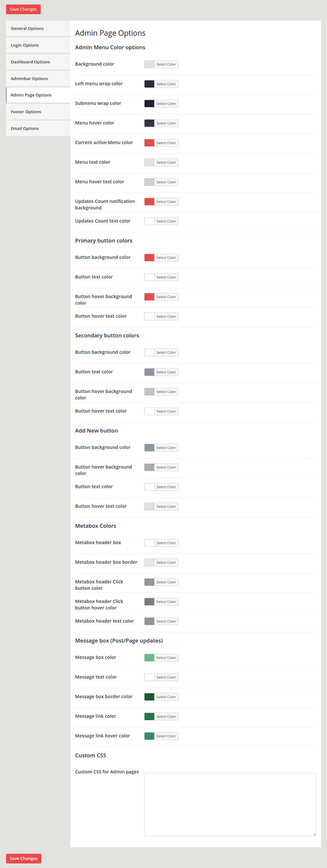Click the Message box border color swatch

(149, 697)
